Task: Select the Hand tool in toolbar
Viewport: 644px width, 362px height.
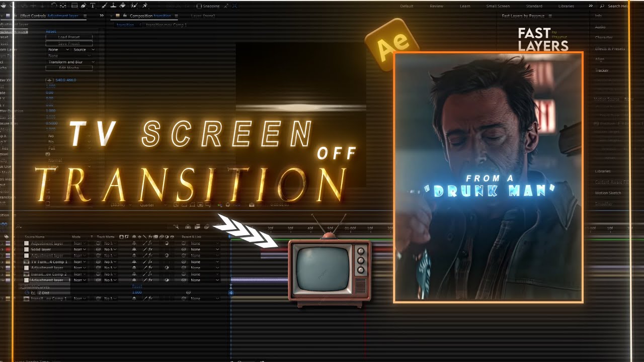Action: (4, 6)
